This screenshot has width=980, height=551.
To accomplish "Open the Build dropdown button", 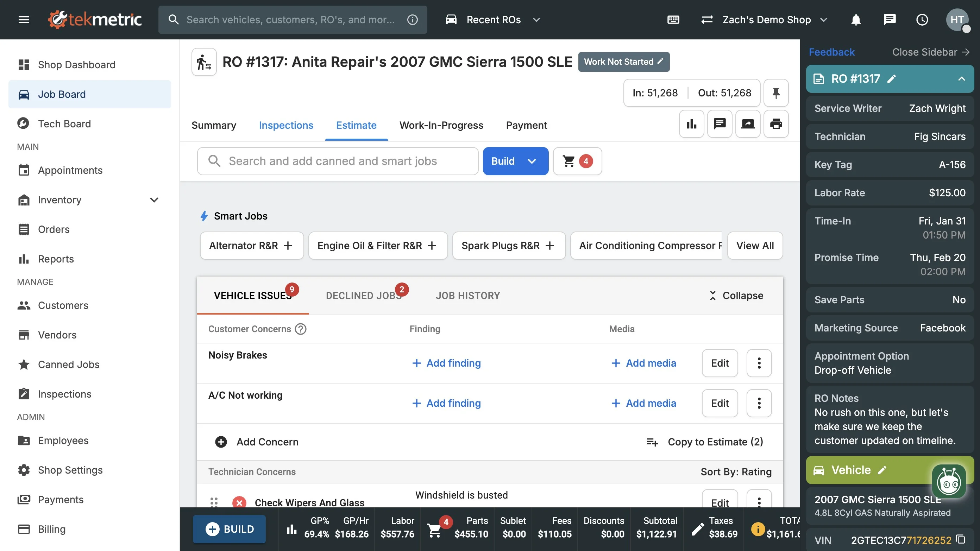I will pos(515,161).
